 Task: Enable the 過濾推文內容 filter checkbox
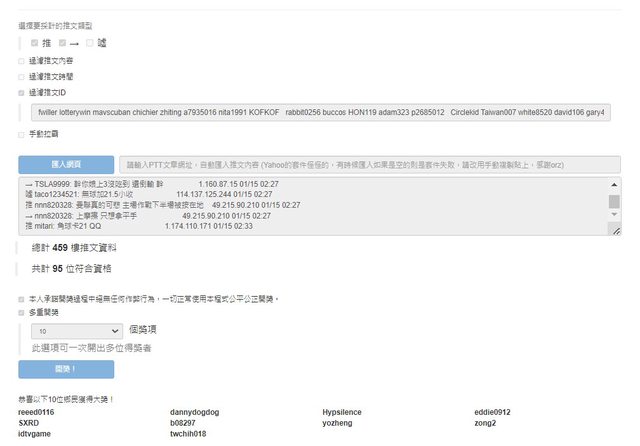23,60
